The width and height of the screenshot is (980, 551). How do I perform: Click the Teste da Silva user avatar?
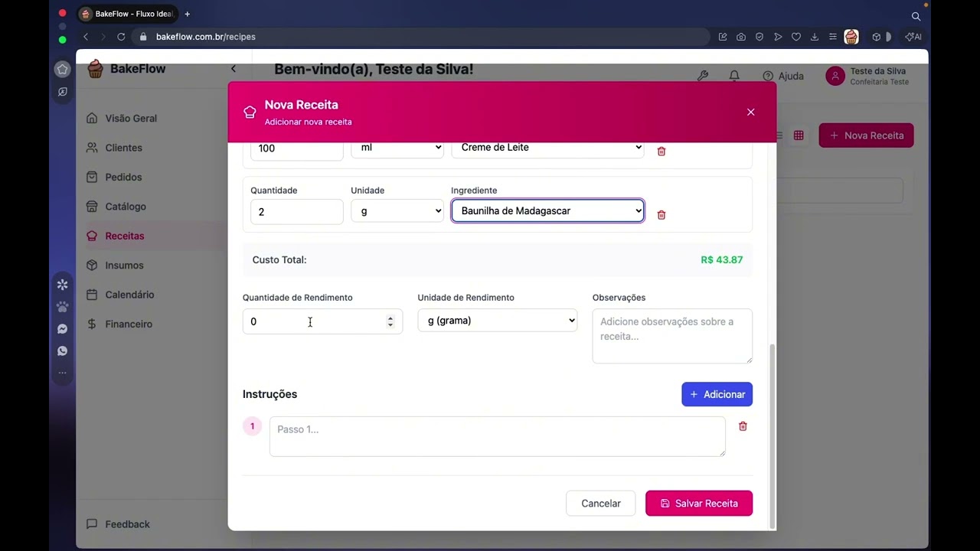point(835,76)
